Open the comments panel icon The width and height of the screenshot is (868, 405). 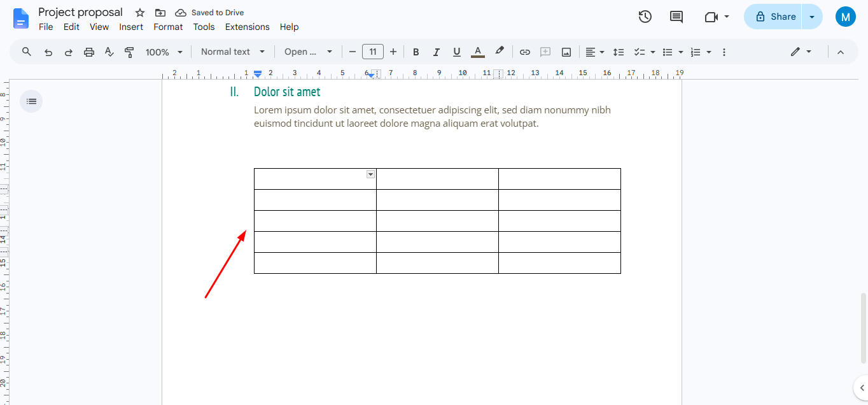tap(676, 17)
